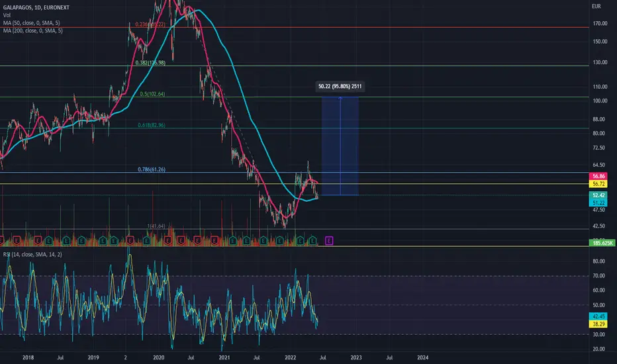617x364 pixels.
Task: Click the 42.50 value on the price scale
Action: pyautogui.click(x=599, y=226)
